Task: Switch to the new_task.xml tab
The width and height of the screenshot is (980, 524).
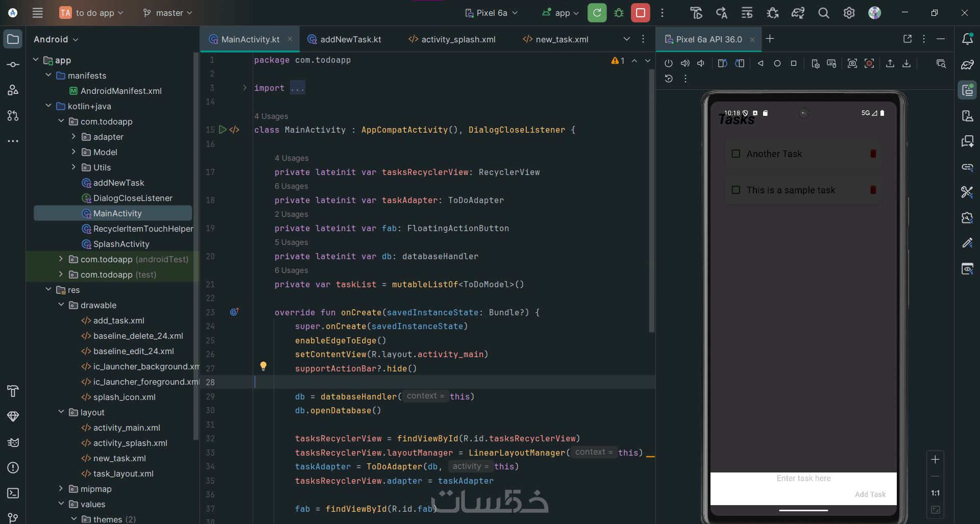Action: pyautogui.click(x=555, y=39)
